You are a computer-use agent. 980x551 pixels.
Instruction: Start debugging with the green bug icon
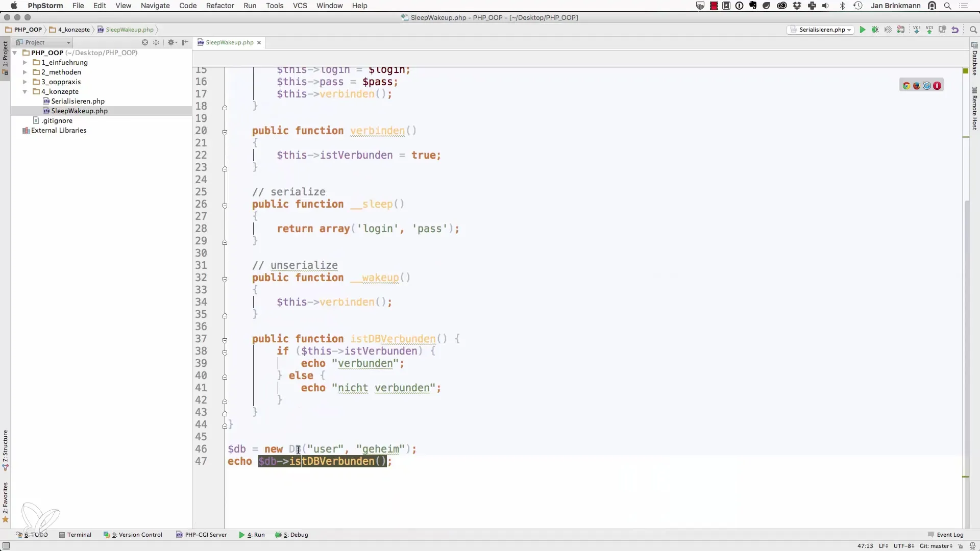(x=875, y=30)
